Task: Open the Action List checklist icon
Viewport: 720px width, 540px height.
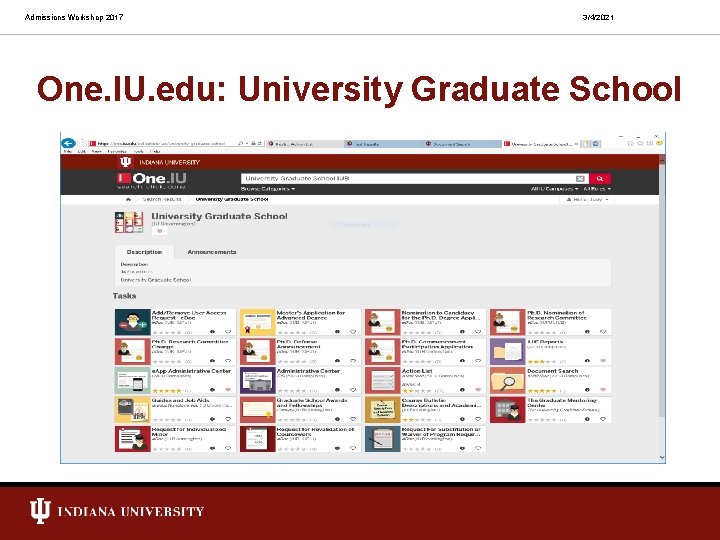Action: coord(382,380)
